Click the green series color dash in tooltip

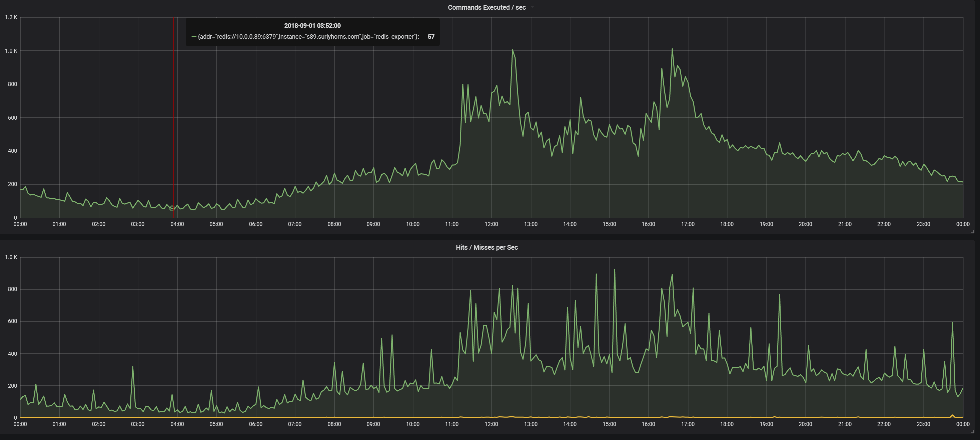coord(194,37)
